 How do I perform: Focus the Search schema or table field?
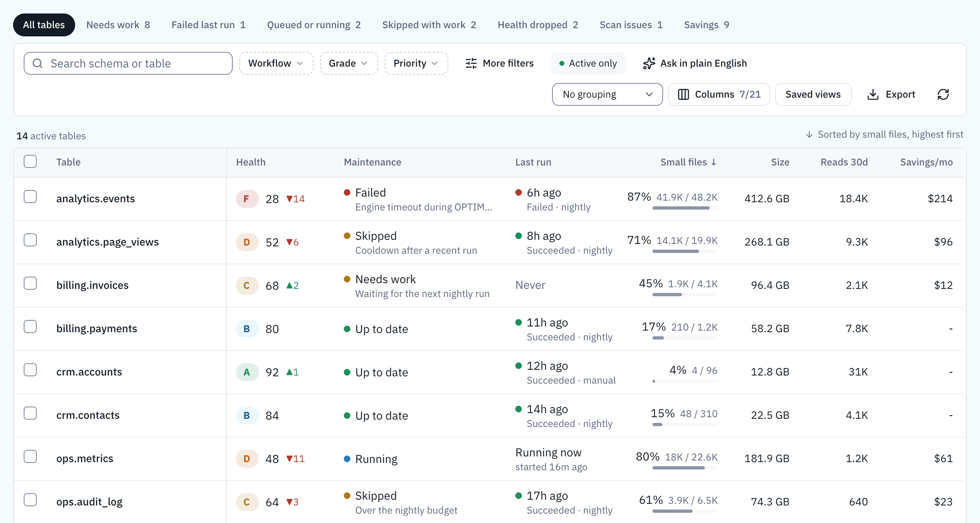[128, 63]
